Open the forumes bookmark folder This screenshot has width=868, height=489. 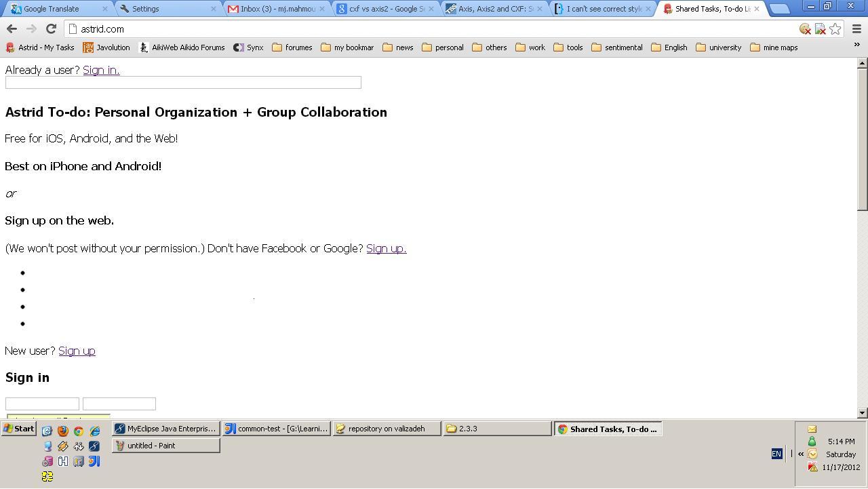pos(292,47)
